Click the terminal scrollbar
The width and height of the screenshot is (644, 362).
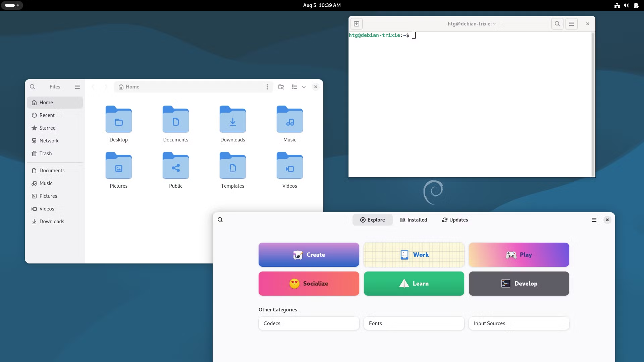point(593,104)
